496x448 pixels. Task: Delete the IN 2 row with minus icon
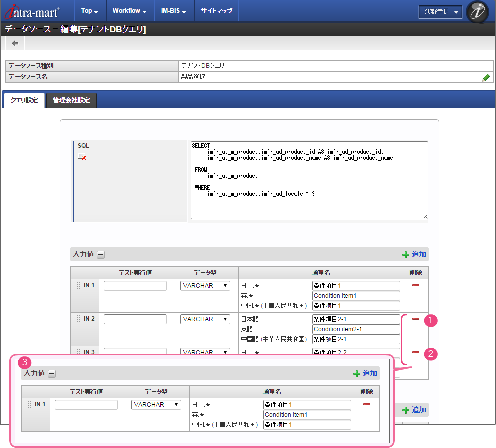416,319
